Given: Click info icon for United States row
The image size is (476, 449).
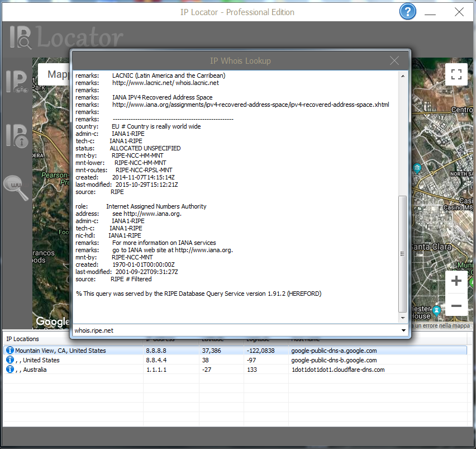Looking at the screenshot, I should point(10,360).
